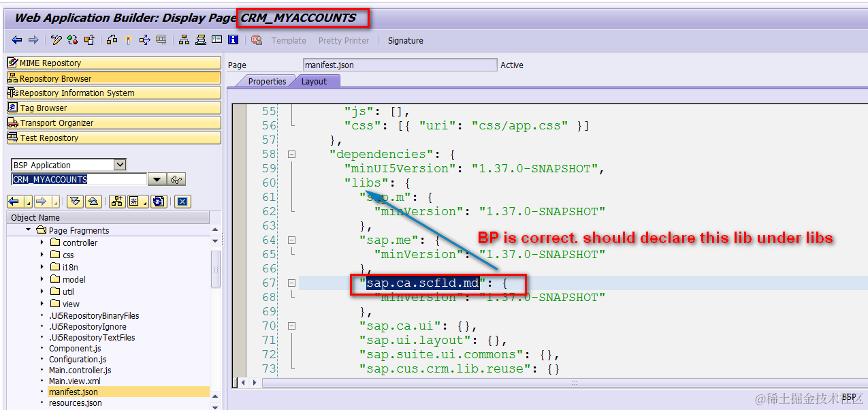This screenshot has height=410, width=868.
Task: Expand the view folder node
Action: coord(42,304)
